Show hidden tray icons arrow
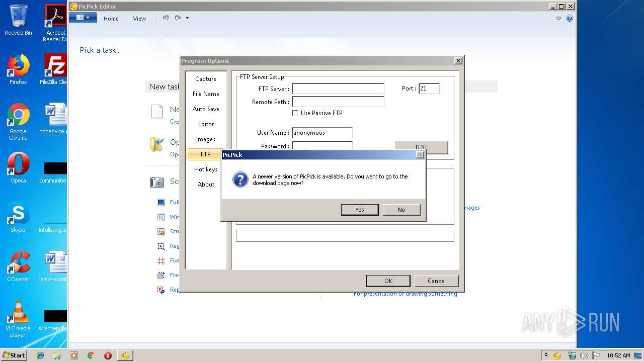This screenshot has width=644, height=362. click(546, 355)
